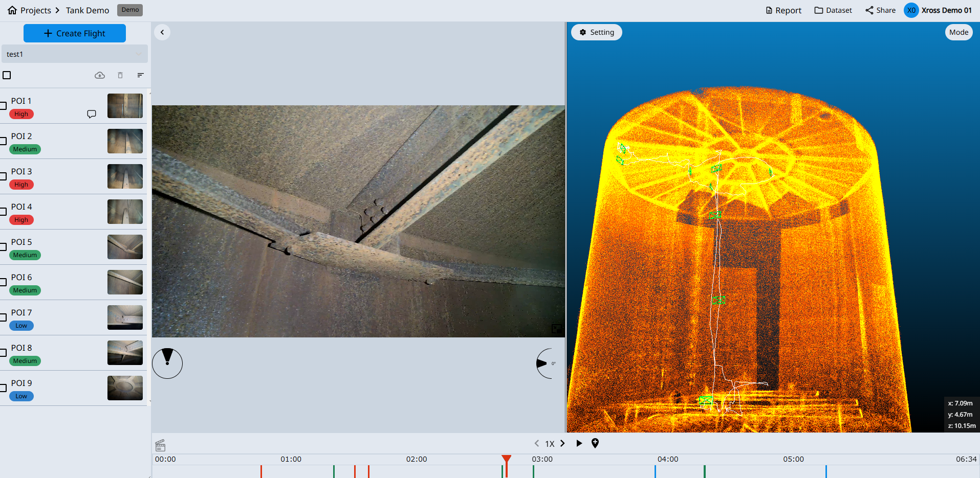Click the trash delete icon

120,75
